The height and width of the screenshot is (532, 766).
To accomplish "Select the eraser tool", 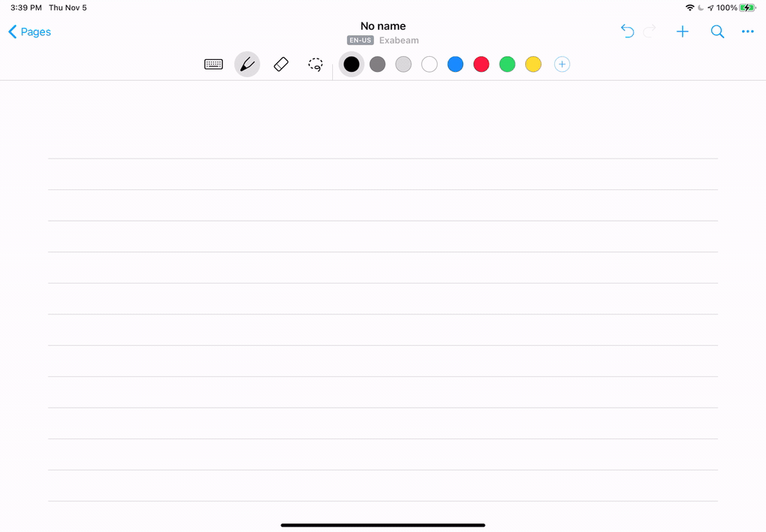I will pyautogui.click(x=281, y=64).
